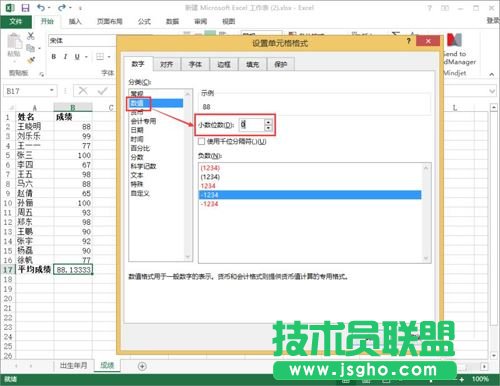This screenshot has height=386, width=500.
Task: Open the Undo history dropdown arrow
Action: coord(49,8)
